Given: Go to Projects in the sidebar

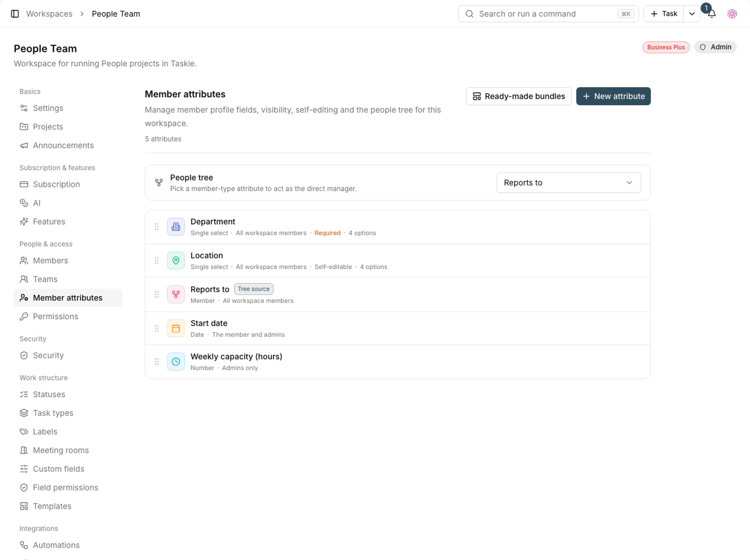Looking at the screenshot, I should pyautogui.click(x=68, y=127).
